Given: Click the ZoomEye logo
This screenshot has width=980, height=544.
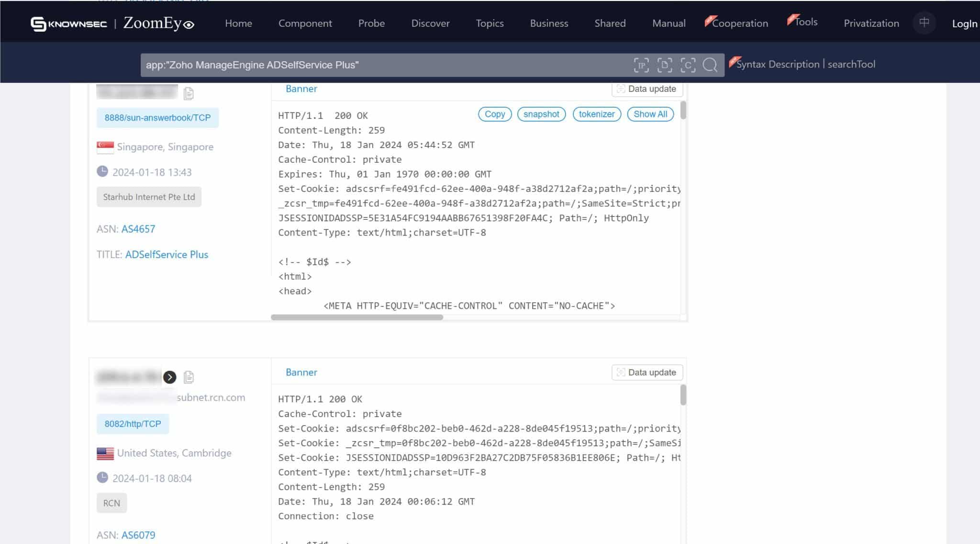Looking at the screenshot, I should [x=158, y=23].
